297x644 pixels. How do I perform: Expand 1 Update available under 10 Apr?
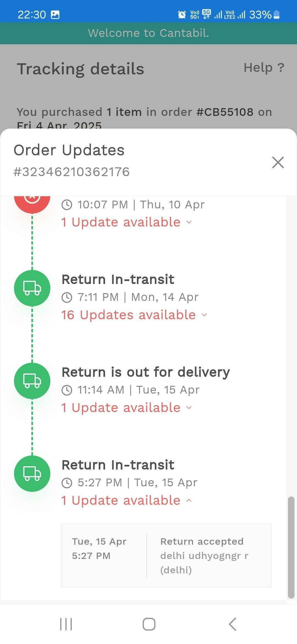point(126,222)
